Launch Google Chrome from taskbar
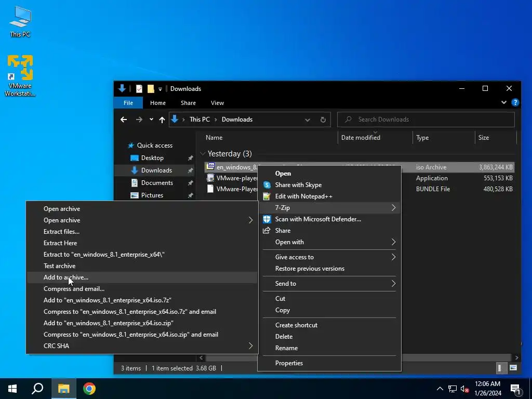The width and height of the screenshot is (532, 399). point(89,389)
